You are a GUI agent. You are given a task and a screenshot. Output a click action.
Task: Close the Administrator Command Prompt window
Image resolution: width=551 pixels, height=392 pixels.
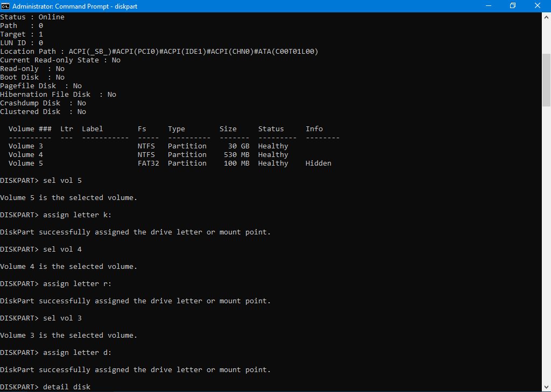pos(538,6)
